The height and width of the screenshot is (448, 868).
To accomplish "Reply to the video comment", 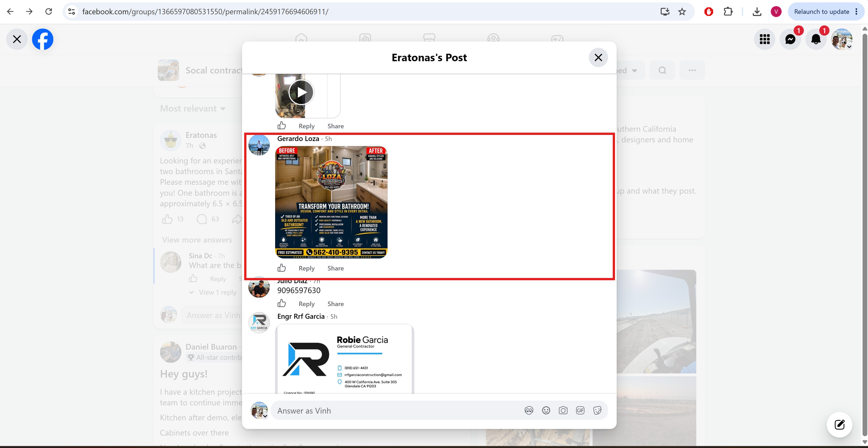I will pos(307,126).
